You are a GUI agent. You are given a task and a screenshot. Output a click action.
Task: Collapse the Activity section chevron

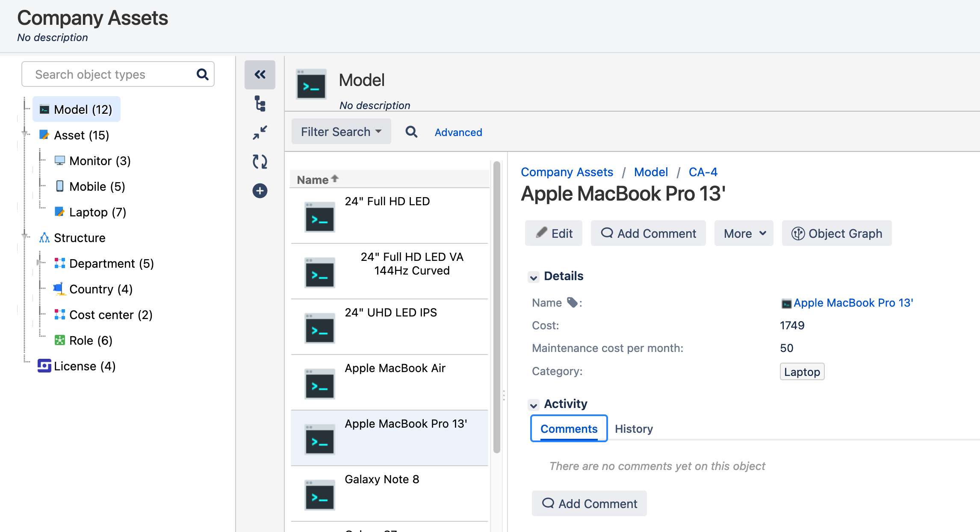534,405
